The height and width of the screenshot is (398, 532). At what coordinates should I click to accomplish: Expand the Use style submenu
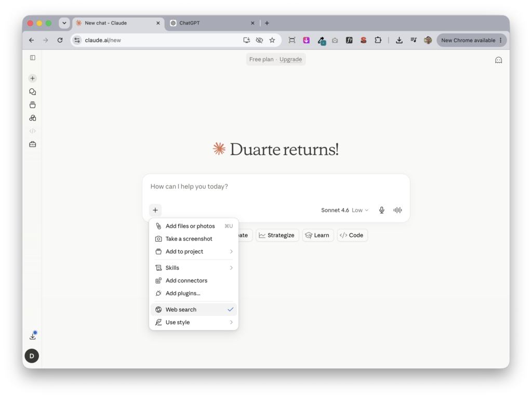[194, 322]
